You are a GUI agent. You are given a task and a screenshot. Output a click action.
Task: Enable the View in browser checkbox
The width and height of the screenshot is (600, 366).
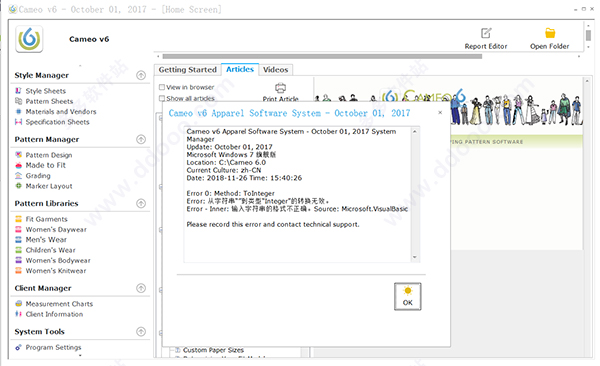(162, 87)
